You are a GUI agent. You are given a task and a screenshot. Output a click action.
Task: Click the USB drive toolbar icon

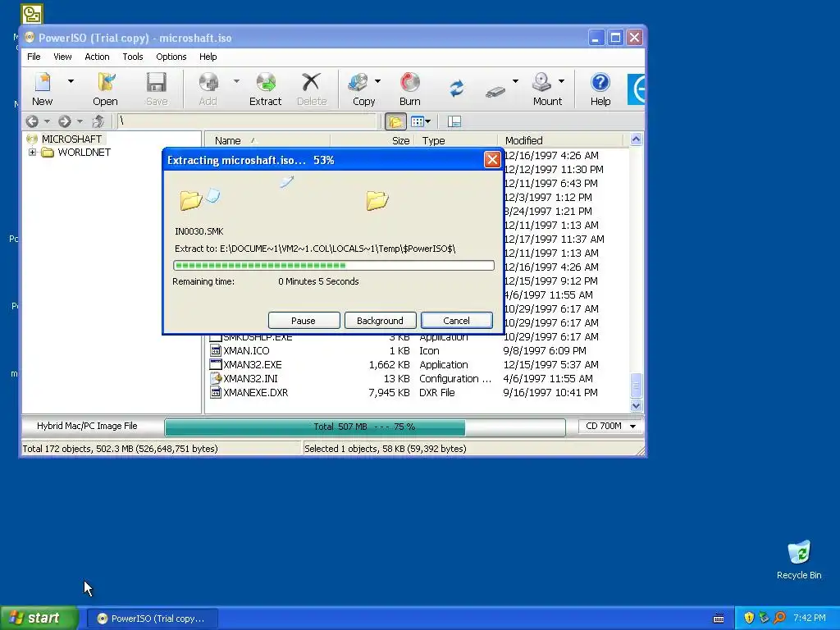pos(495,92)
